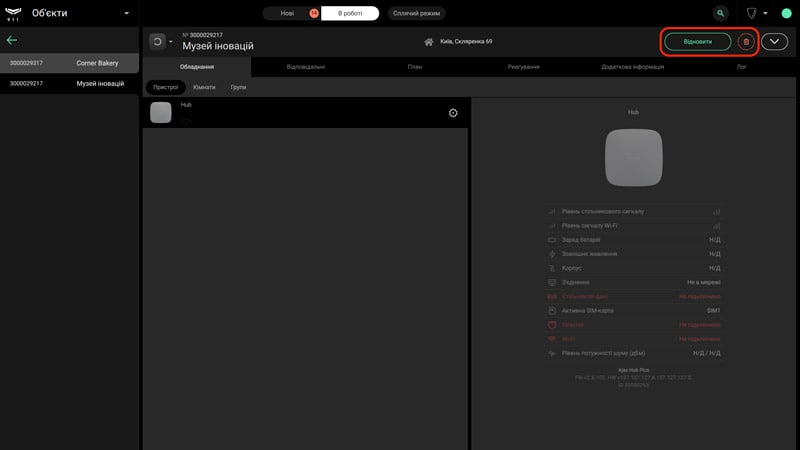Click the Корпус tamper row icon
The height and width of the screenshot is (450, 800).
(552, 268)
